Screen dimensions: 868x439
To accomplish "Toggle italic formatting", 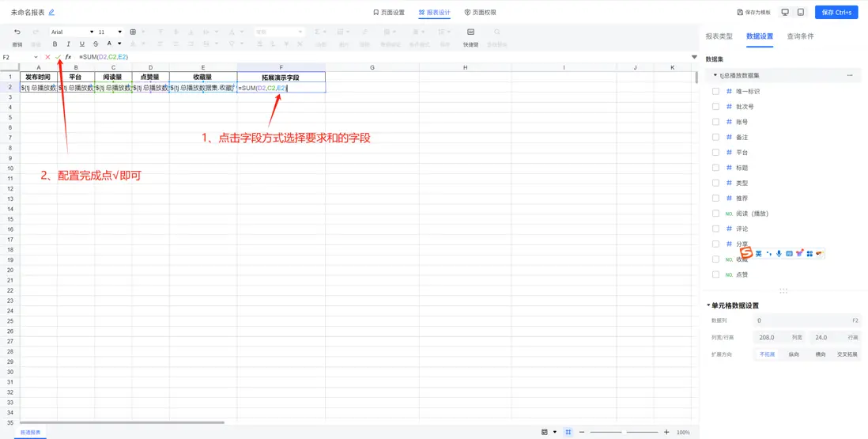I will 68,44.
